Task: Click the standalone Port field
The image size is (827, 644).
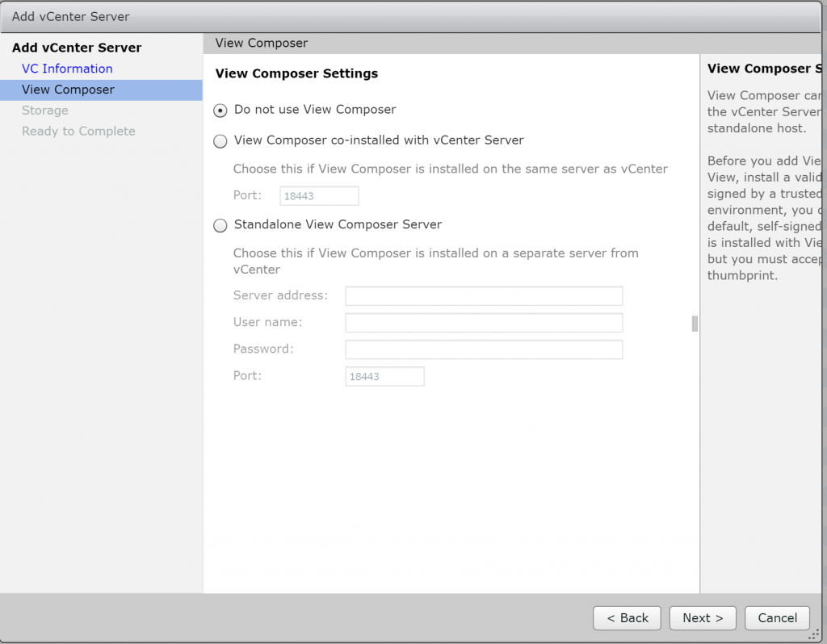Action: point(384,375)
